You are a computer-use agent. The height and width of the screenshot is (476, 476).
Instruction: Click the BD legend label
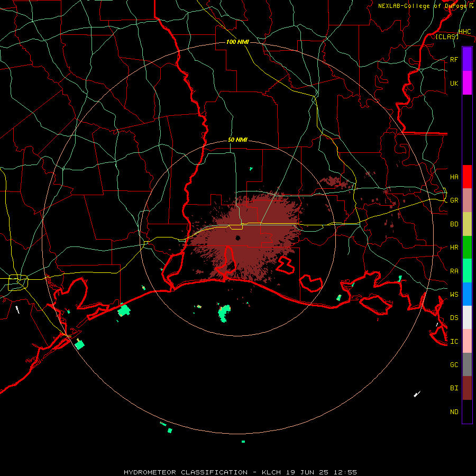[454, 224]
